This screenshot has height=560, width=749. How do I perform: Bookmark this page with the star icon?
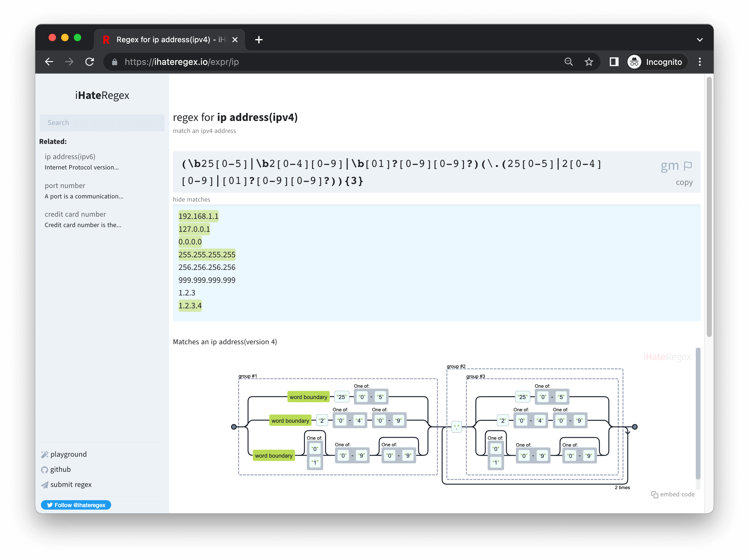(x=589, y=62)
